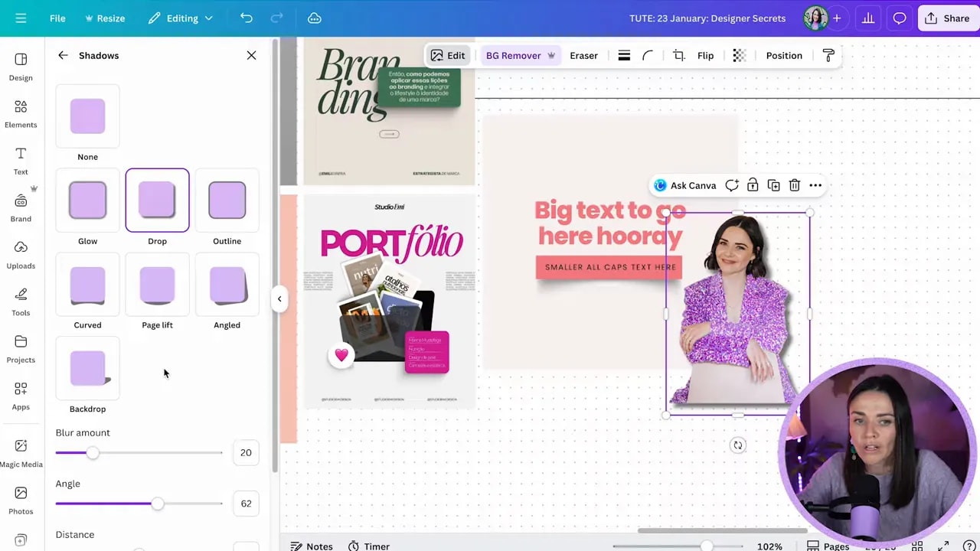Open the transparency checkerboard control

coord(739,55)
